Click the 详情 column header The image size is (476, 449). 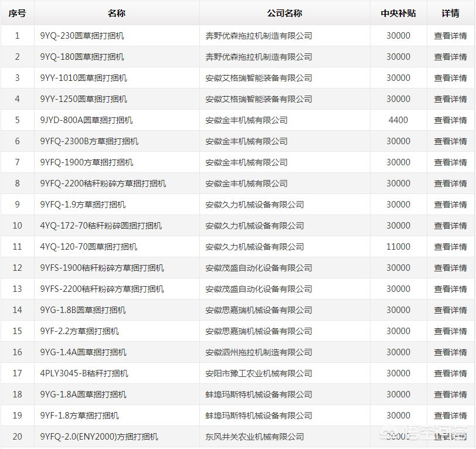[450, 13]
